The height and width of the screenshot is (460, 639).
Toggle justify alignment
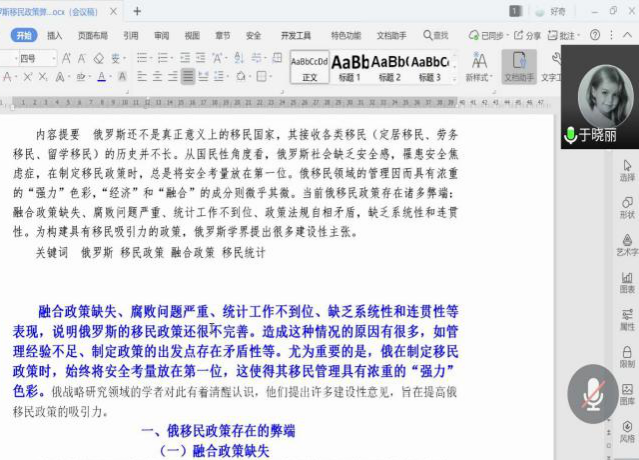pyautogui.click(x=188, y=76)
